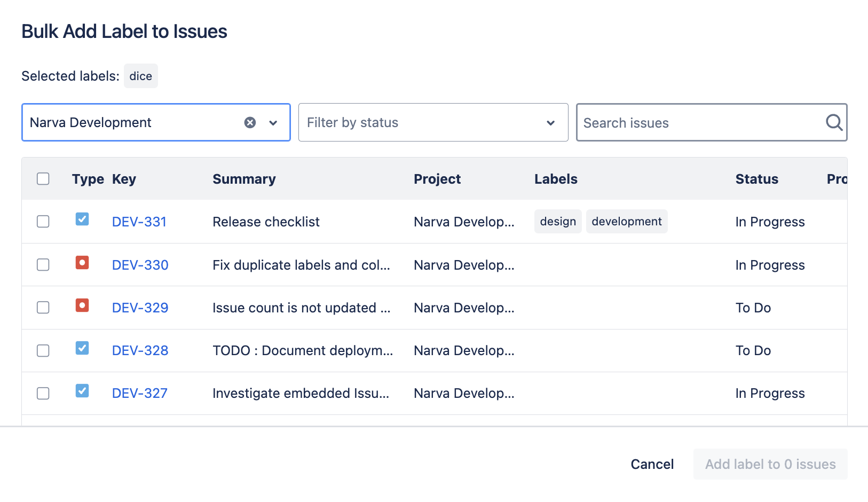Click the bug icon beside DEV-329

pyautogui.click(x=82, y=305)
